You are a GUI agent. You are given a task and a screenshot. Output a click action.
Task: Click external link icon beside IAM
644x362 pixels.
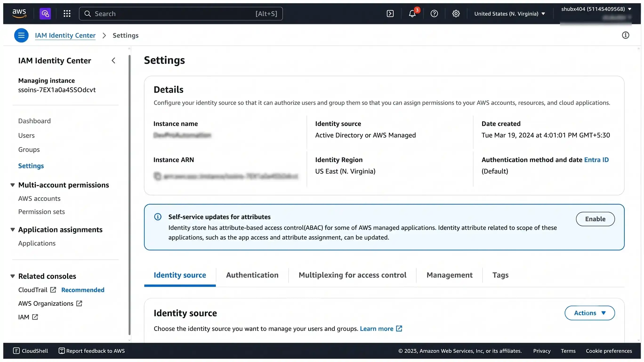click(x=35, y=317)
